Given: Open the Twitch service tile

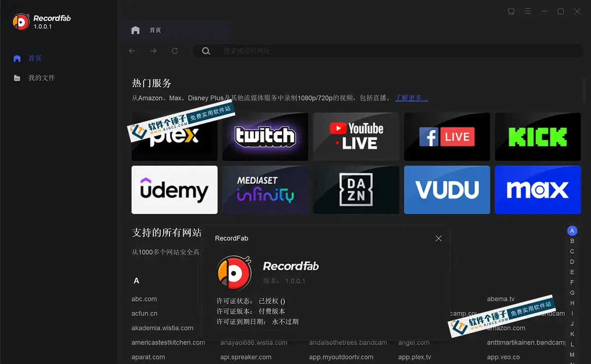Looking at the screenshot, I should (x=265, y=136).
